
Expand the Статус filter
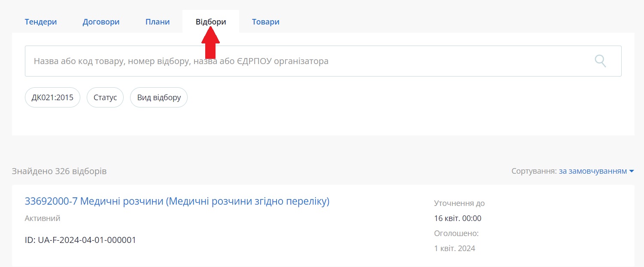[105, 98]
